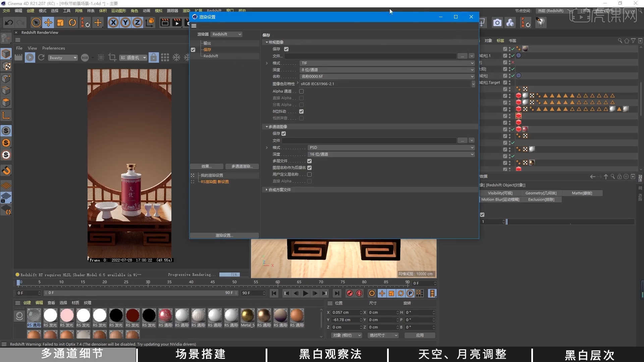Click the 效果... button
Viewport: 644px width, 362px height.
point(207,166)
